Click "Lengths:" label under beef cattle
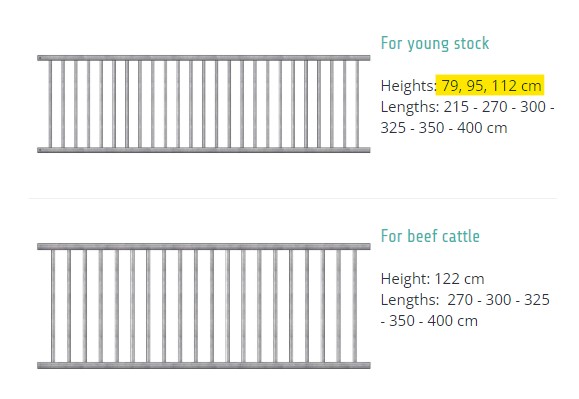Screen dimensions: 579x399 [410, 300]
